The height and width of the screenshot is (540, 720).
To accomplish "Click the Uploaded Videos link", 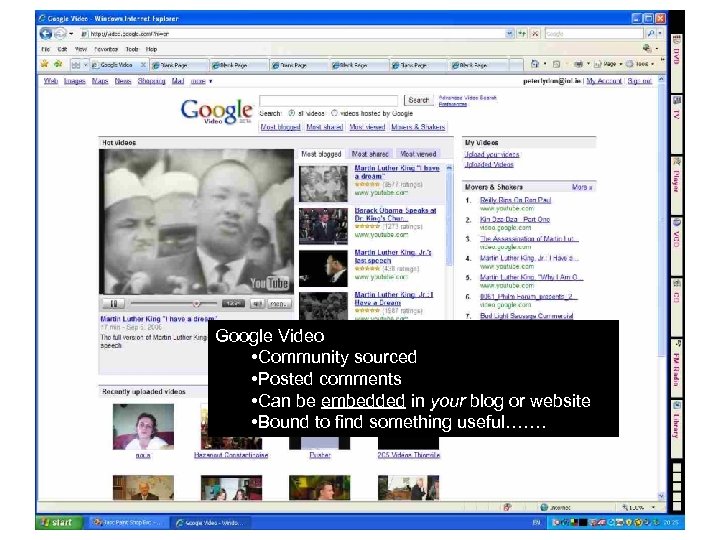I will [489, 164].
